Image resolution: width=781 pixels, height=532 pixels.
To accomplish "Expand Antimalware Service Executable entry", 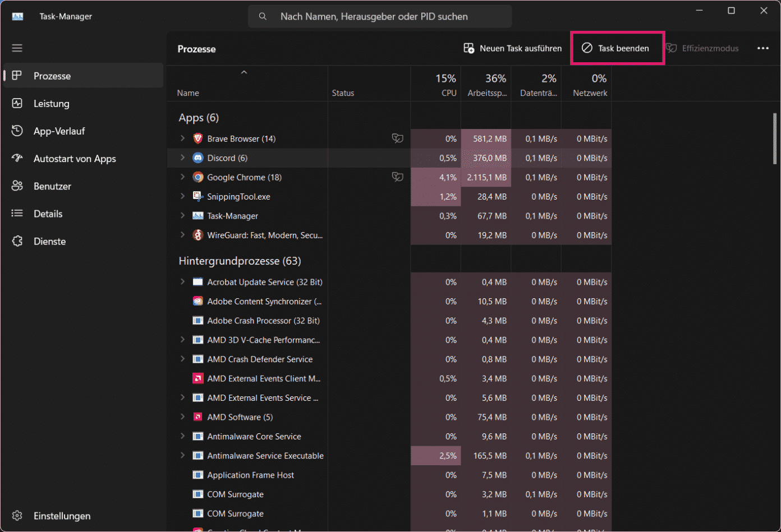I will point(182,456).
